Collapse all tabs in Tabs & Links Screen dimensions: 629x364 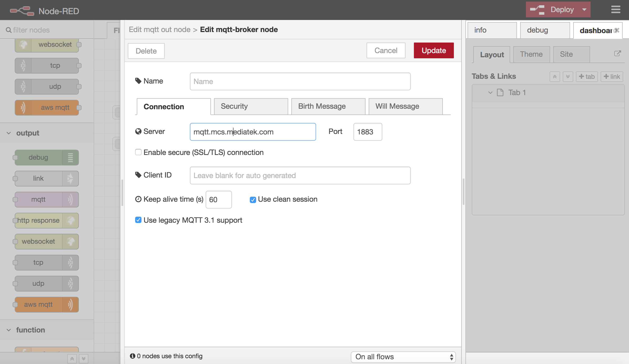[x=555, y=77]
